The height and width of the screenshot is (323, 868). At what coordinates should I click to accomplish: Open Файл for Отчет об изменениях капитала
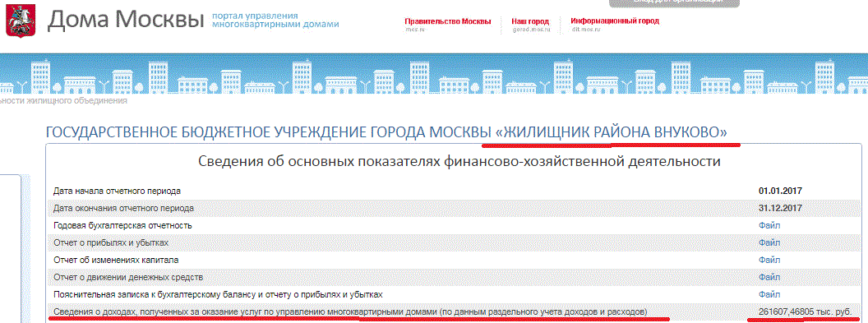[x=769, y=260]
